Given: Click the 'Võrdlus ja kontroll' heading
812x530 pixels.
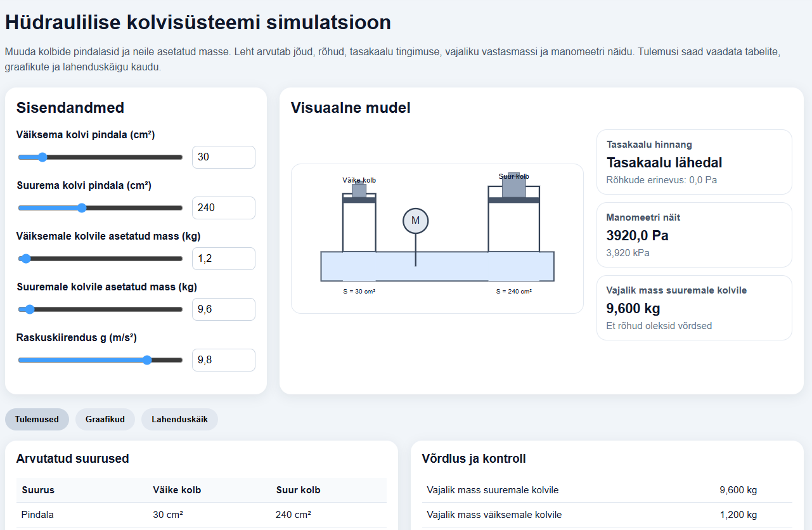Looking at the screenshot, I should (x=474, y=458).
